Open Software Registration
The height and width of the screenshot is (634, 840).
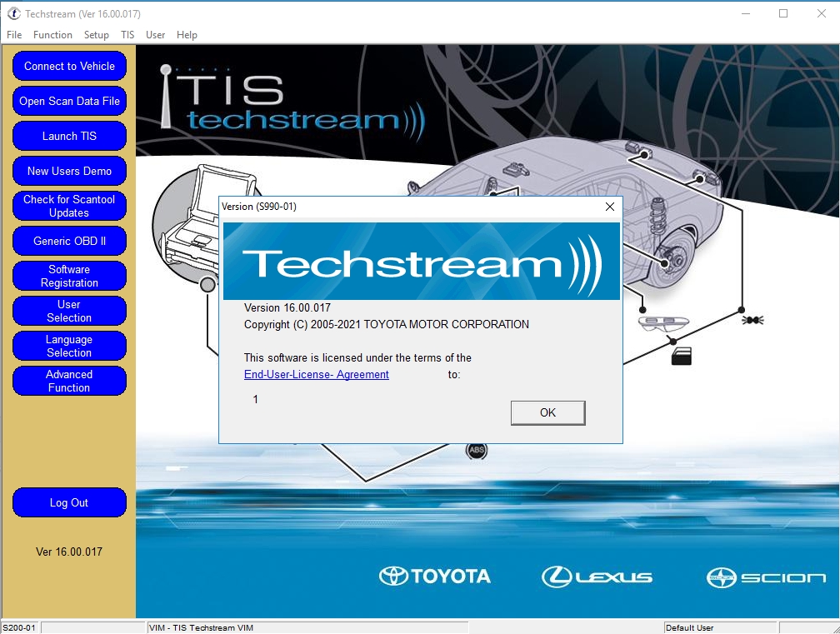point(69,276)
